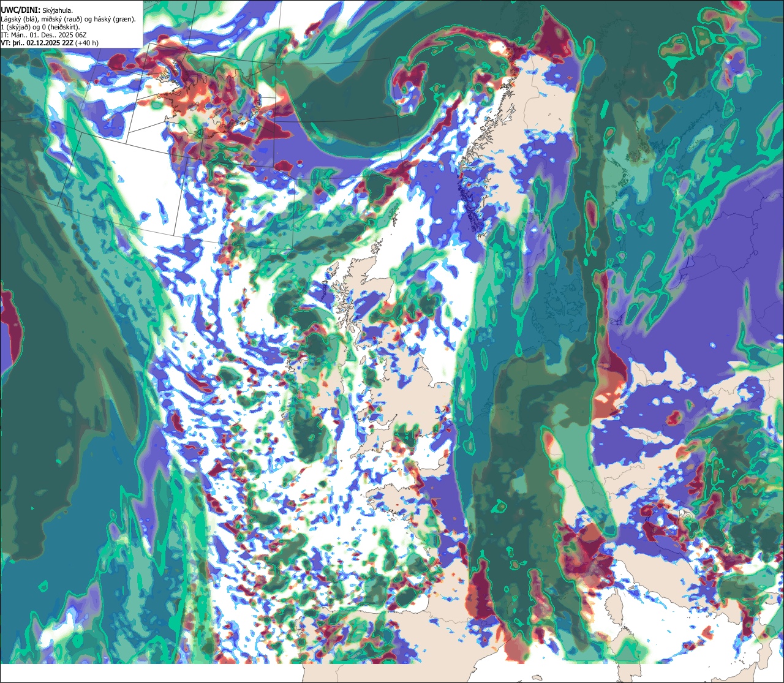
Task: Click the 'UWC/DINI: Skýjahula.' title line
Action: coord(37,10)
